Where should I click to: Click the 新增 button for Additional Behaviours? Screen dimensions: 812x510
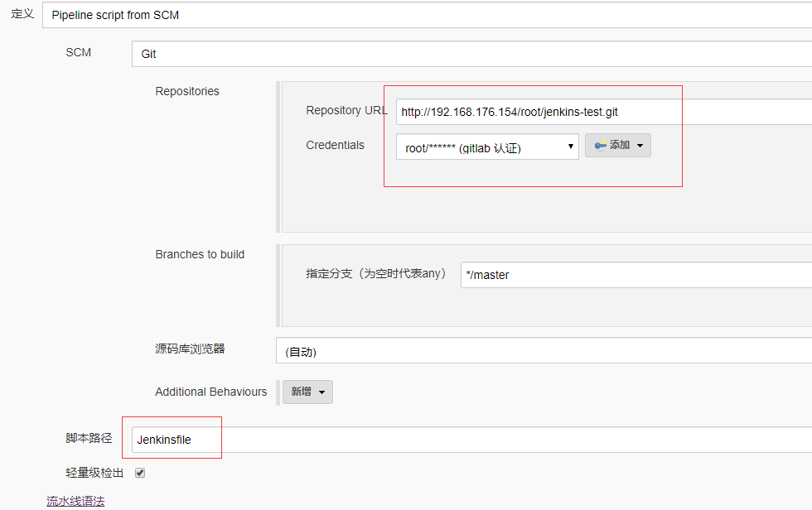pyautogui.click(x=308, y=392)
